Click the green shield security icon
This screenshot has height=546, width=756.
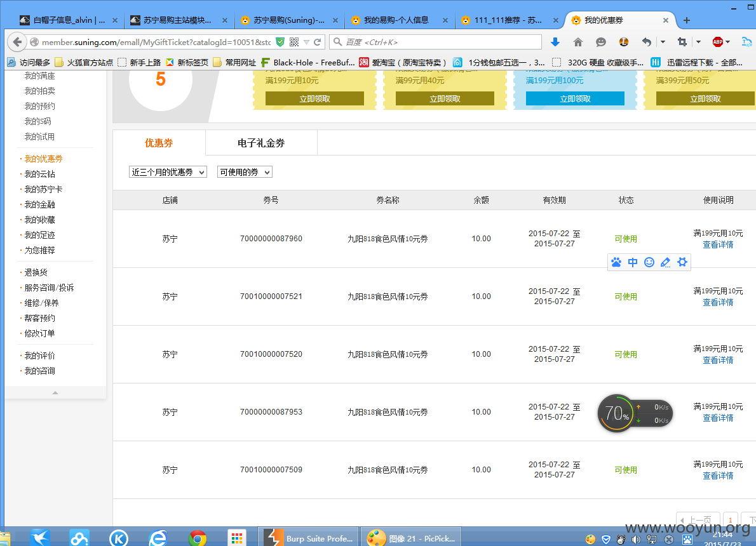pos(280,42)
